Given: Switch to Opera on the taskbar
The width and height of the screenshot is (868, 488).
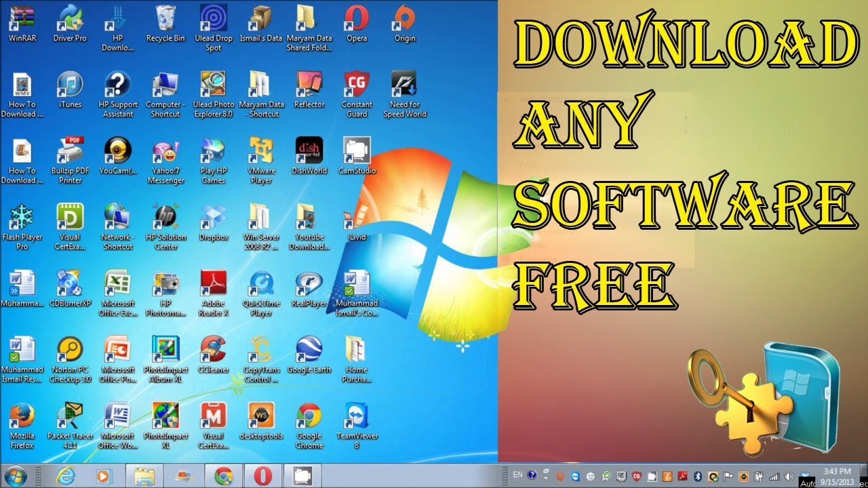Looking at the screenshot, I should coord(262,476).
